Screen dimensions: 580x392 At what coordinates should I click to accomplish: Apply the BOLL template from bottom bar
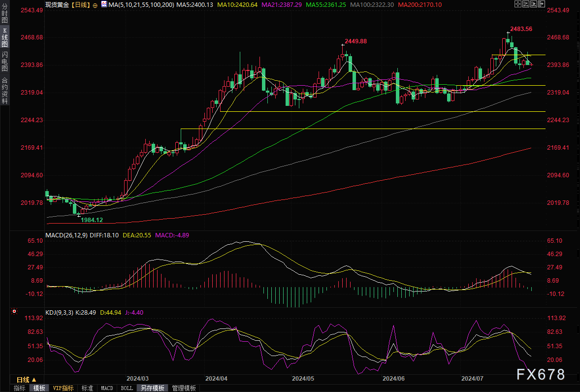(x=127, y=388)
